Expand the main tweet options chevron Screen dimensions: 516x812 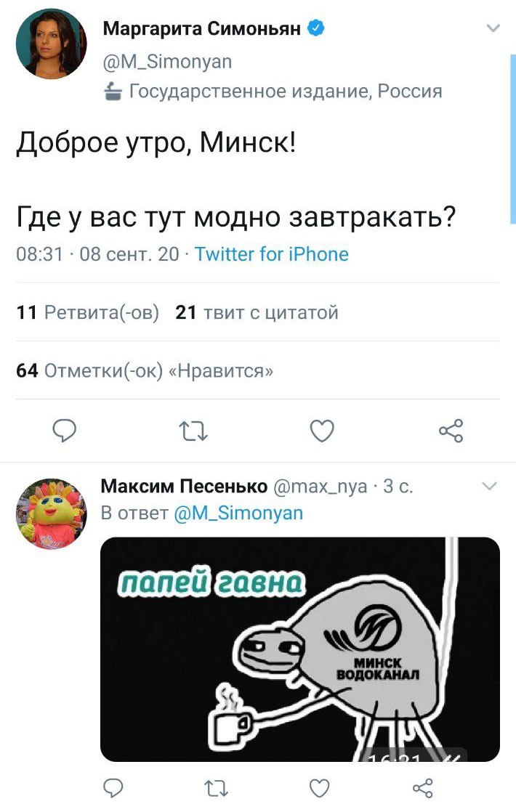(x=493, y=28)
